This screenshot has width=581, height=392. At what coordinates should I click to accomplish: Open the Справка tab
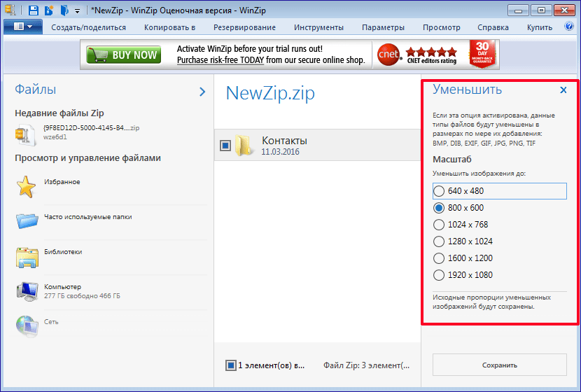click(493, 27)
